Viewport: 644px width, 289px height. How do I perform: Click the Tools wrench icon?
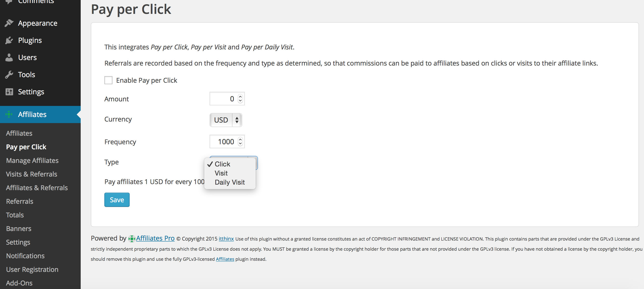[x=9, y=74]
